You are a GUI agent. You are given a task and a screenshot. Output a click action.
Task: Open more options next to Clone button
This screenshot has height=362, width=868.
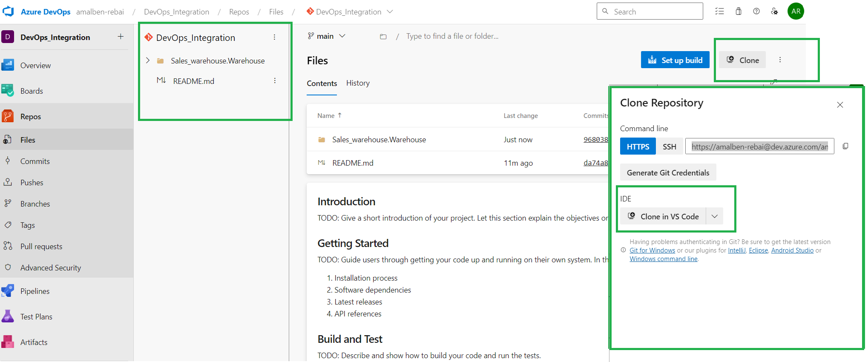(x=780, y=60)
